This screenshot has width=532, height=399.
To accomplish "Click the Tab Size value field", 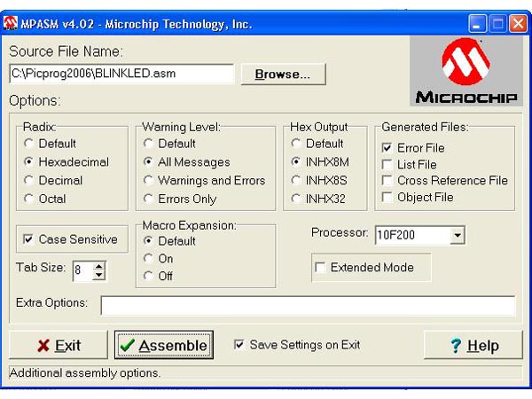I will coord(82,270).
